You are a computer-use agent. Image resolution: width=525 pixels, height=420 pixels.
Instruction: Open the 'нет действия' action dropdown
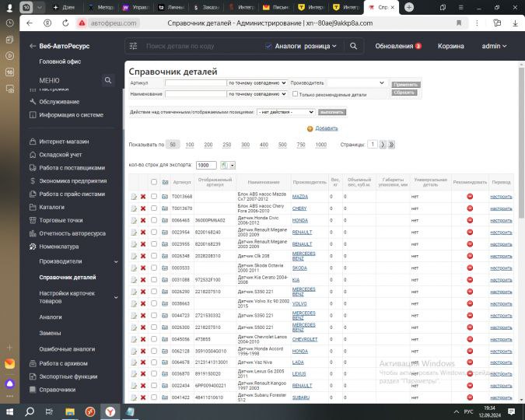click(x=285, y=112)
